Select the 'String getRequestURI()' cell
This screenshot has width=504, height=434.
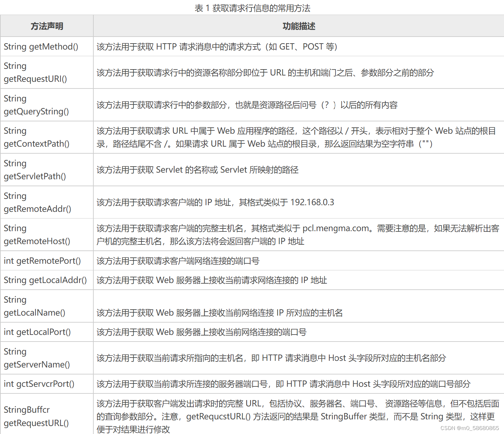[x=47, y=72]
